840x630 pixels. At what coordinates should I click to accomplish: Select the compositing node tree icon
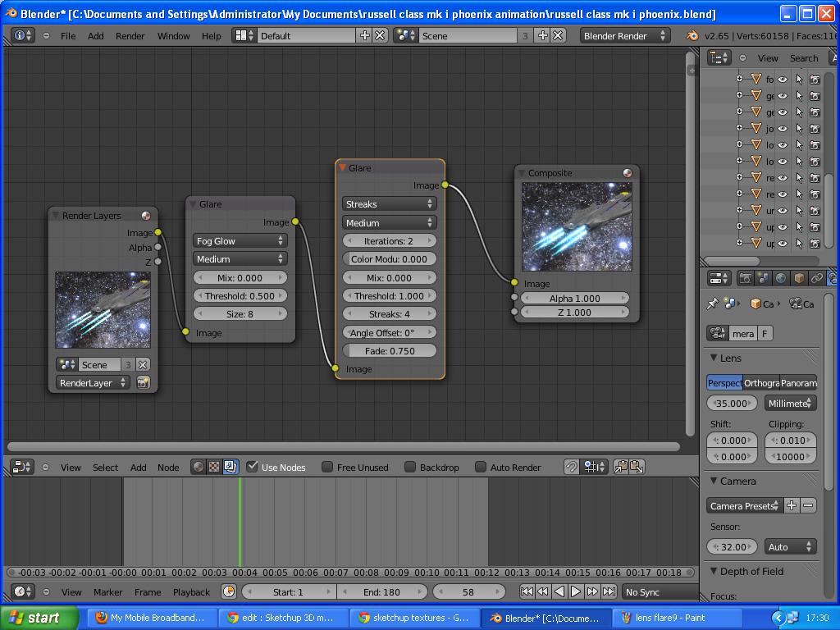(x=231, y=467)
